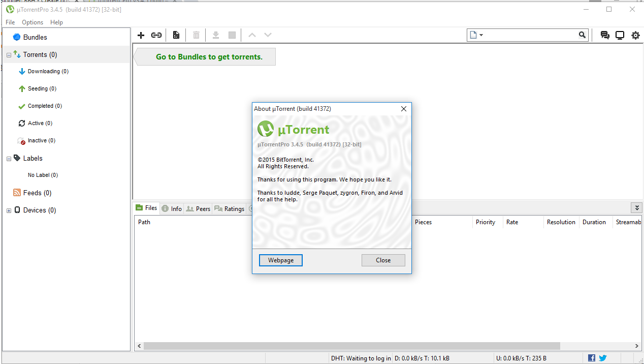Screen dimensions: 644x364
Task: Click the Add Torrent plus icon
Action: pyautogui.click(x=141, y=35)
